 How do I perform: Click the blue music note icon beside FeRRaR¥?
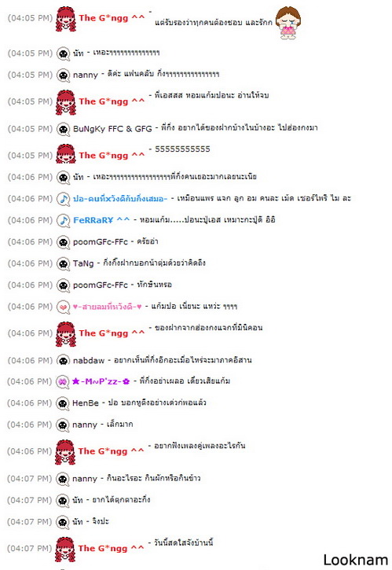[x=63, y=220]
